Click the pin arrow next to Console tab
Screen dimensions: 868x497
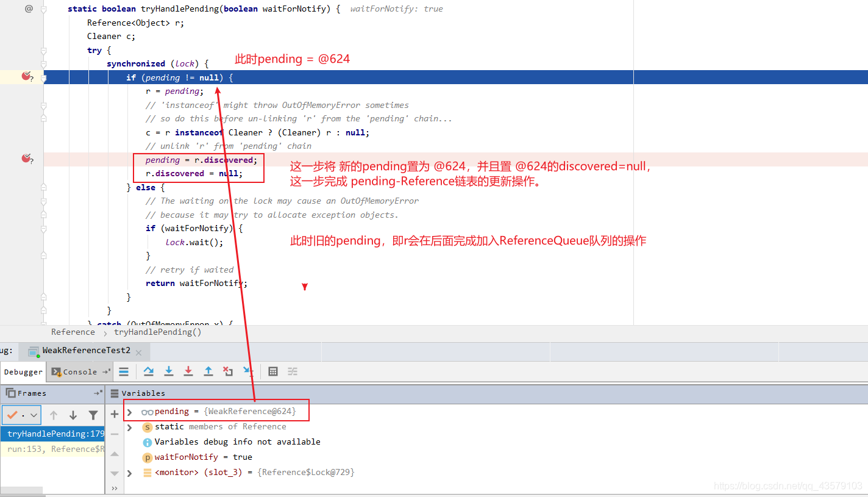105,371
